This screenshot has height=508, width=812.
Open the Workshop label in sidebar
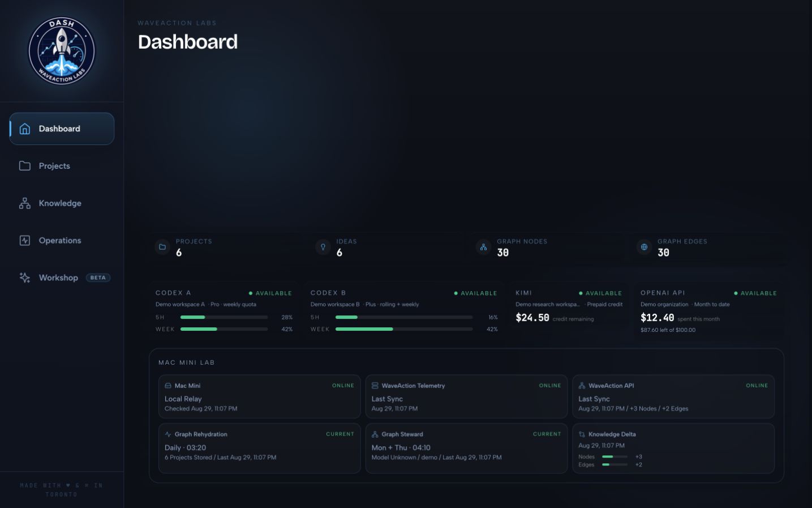click(58, 278)
